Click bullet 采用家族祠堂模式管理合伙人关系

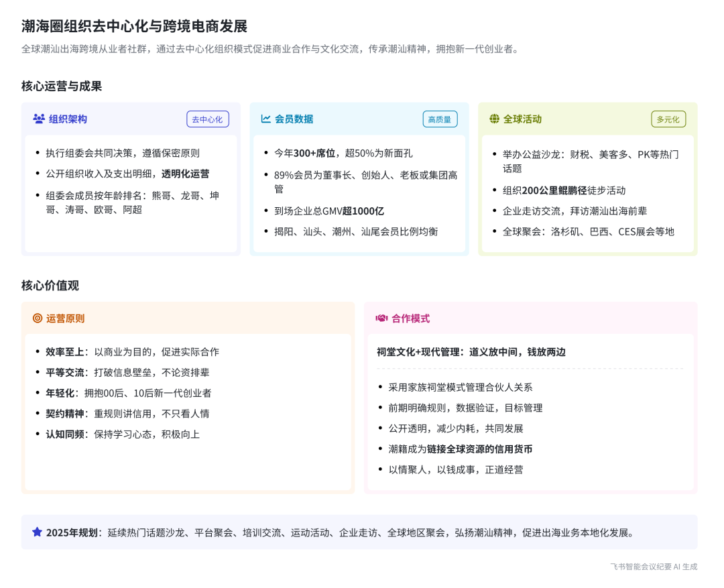pos(461,388)
